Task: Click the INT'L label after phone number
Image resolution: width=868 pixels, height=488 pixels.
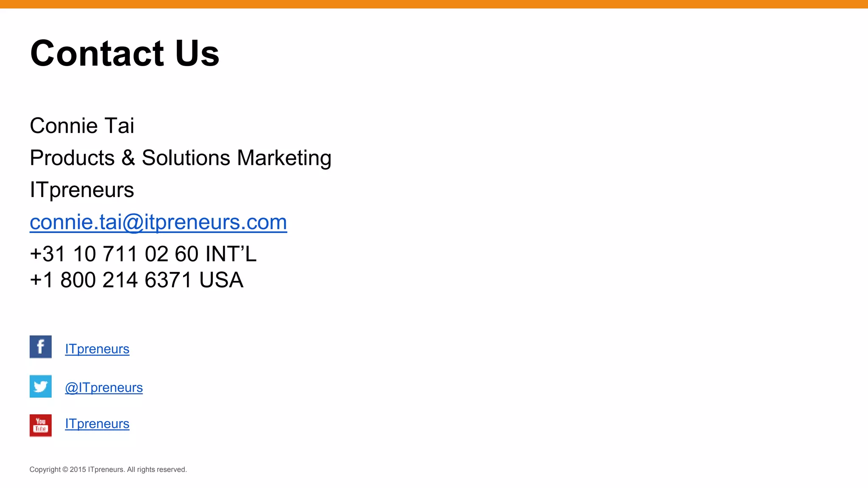Action: pos(231,254)
